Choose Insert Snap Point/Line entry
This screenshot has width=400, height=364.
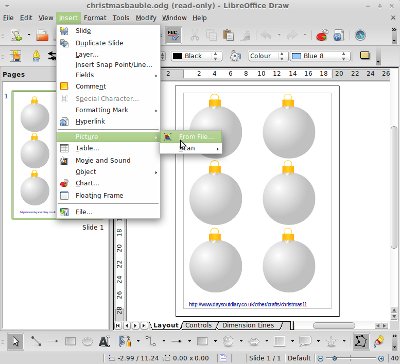tap(108, 65)
